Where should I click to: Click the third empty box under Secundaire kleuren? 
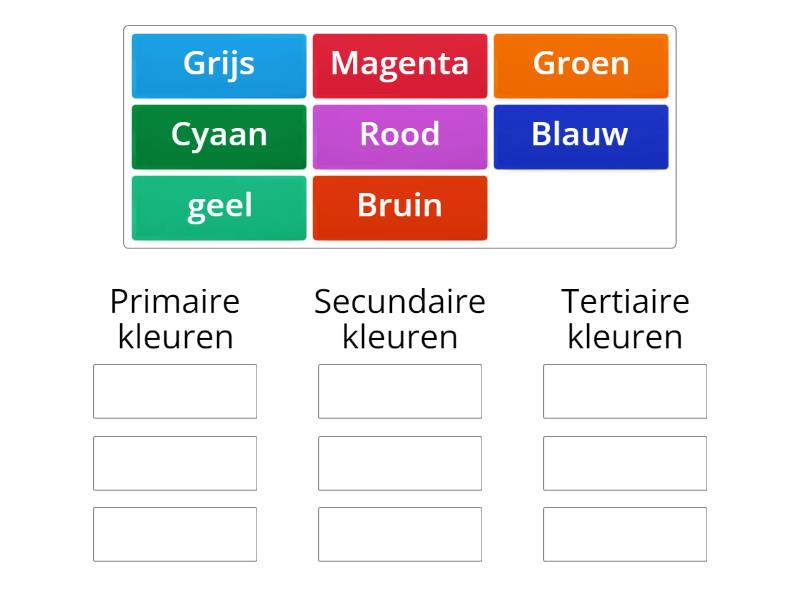(400, 534)
